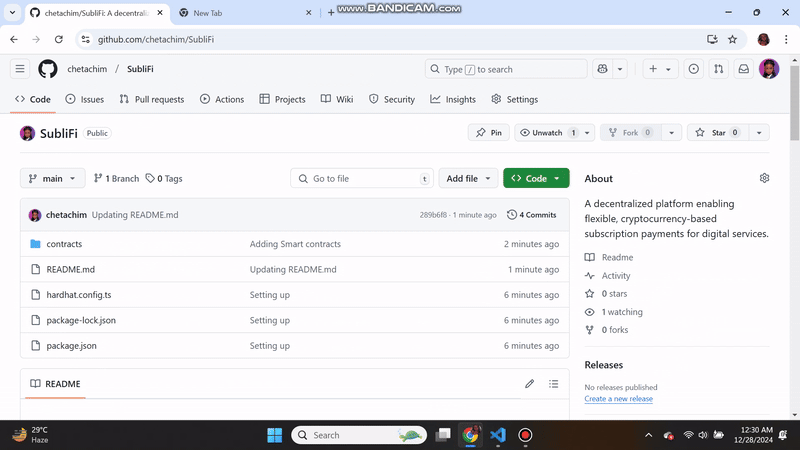Image resolution: width=800 pixels, height=450 pixels.
Task: Expand the Star lists dropdown arrow
Action: click(x=759, y=133)
